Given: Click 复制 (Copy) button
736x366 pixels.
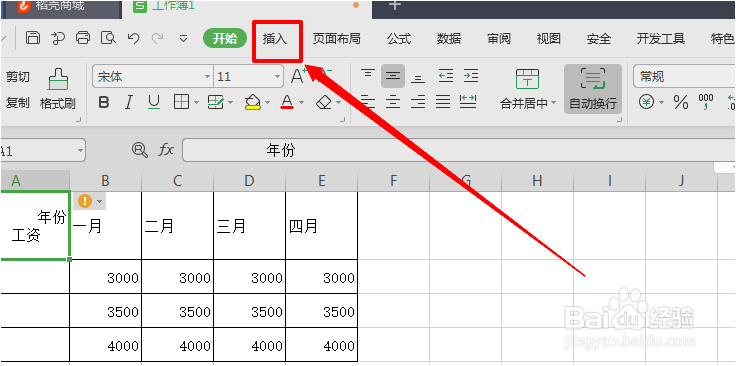Looking at the screenshot, I should click(x=18, y=103).
